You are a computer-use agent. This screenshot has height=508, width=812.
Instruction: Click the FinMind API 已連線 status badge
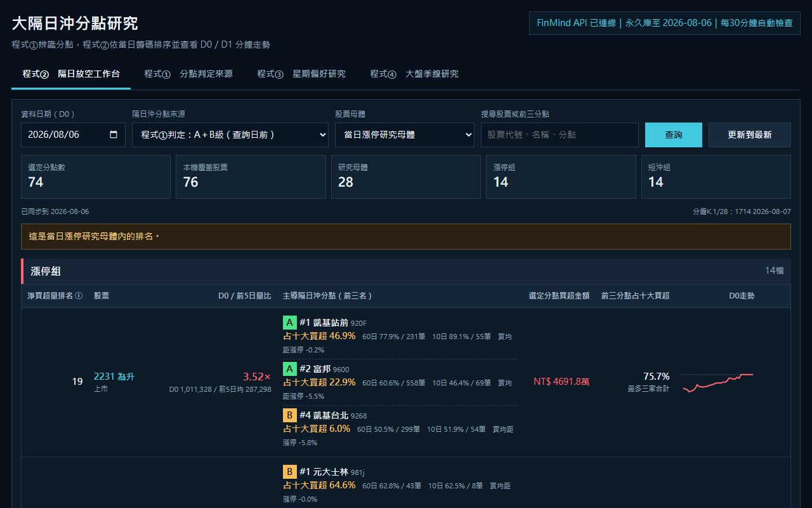[x=665, y=23]
